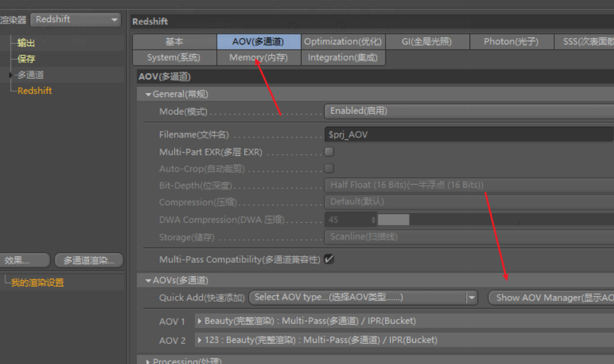Screen dimensions: 614x364
Task: Open the Select AOV type dropdown
Action: click(363, 298)
